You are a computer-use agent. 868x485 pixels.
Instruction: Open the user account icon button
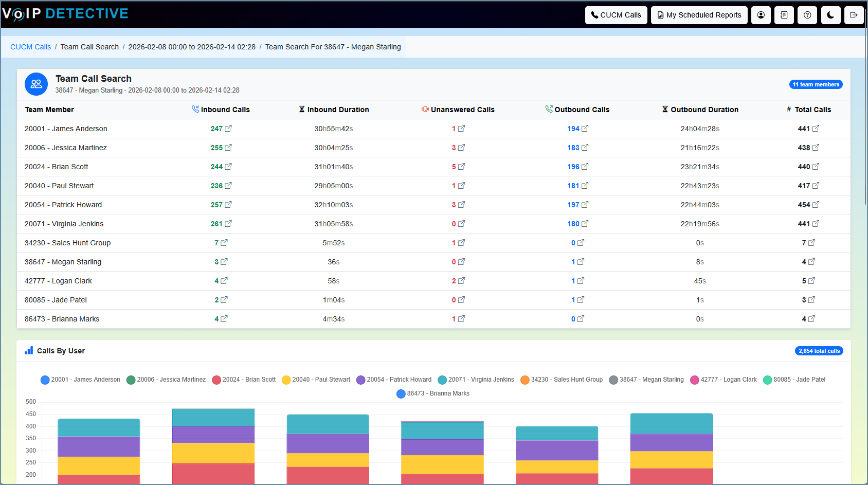(761, 15)
